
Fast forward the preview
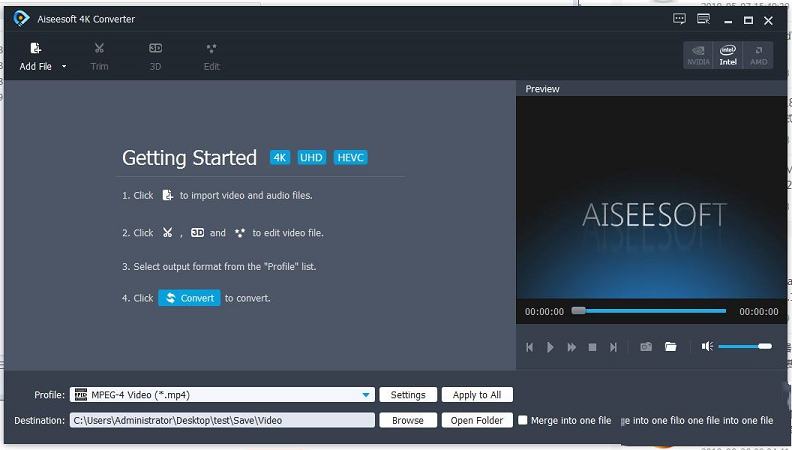571,347
